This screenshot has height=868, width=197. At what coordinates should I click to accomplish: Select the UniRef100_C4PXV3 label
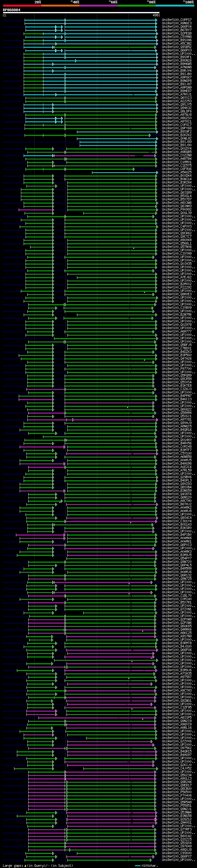click(x=177, y=226)
